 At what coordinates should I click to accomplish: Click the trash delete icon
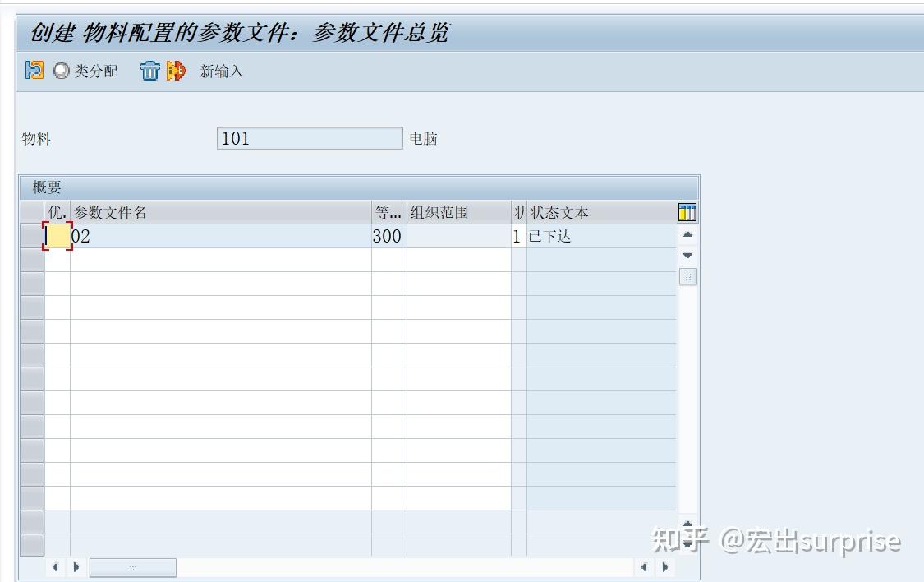(x=149, y=72)
